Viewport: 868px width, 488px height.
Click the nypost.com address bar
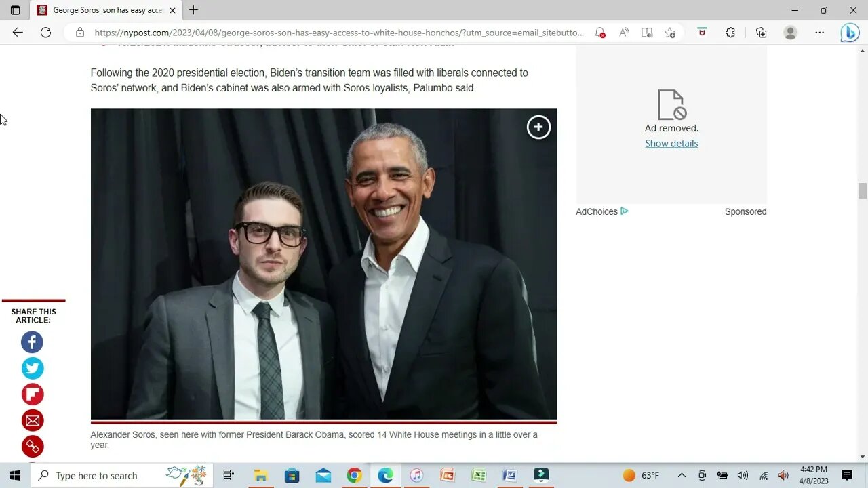coord(339,32)
